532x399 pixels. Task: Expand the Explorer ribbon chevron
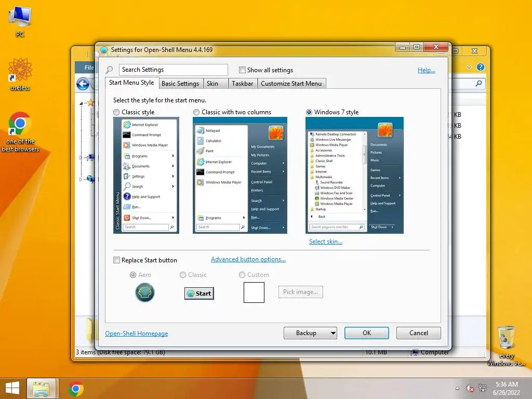pyautogui.click(x=469, y=67)
